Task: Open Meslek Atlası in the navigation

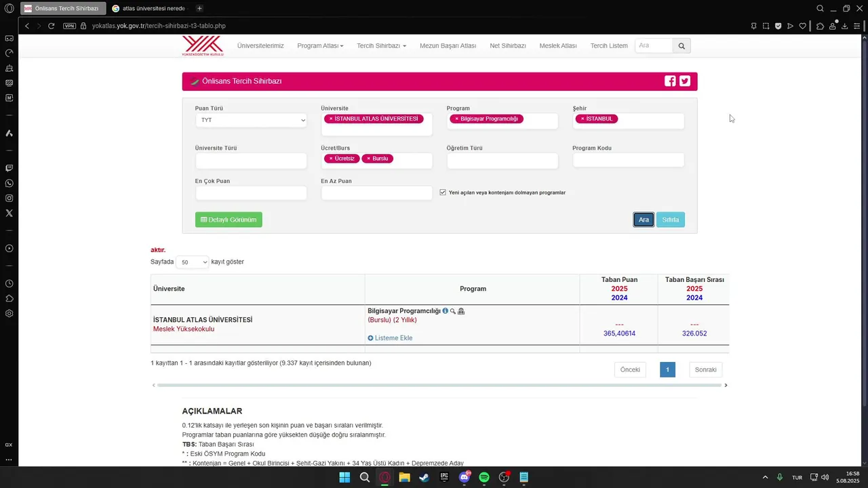Action: (x=558, y=45)
